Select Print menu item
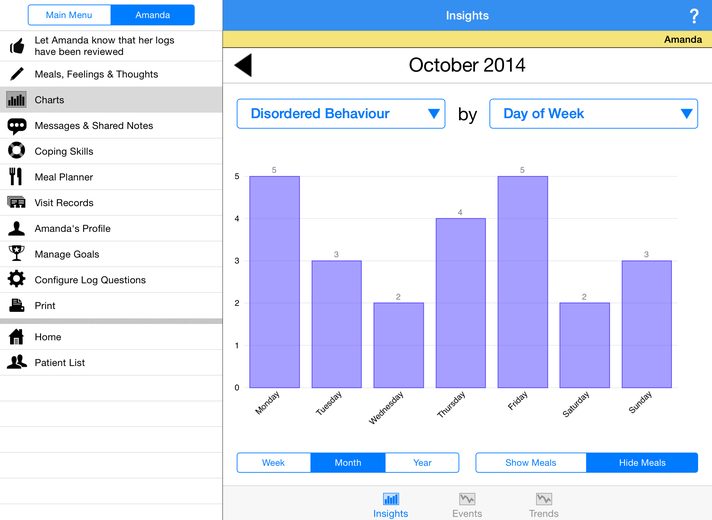The image size is (712, 520). pos(111,306)
